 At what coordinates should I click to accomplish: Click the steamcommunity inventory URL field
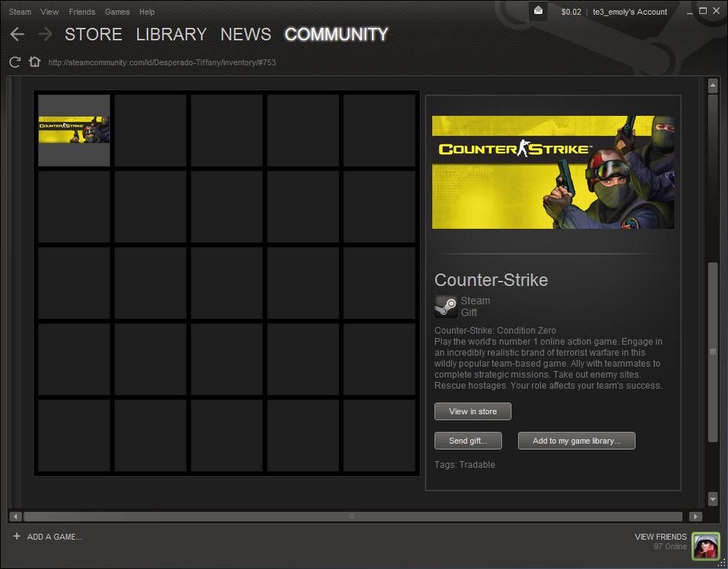pos(162,62)
